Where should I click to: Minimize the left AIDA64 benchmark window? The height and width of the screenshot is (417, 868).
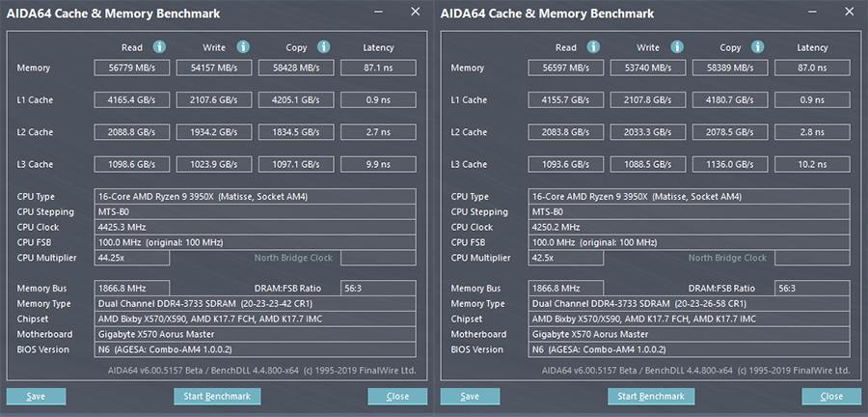pos(379,12)
